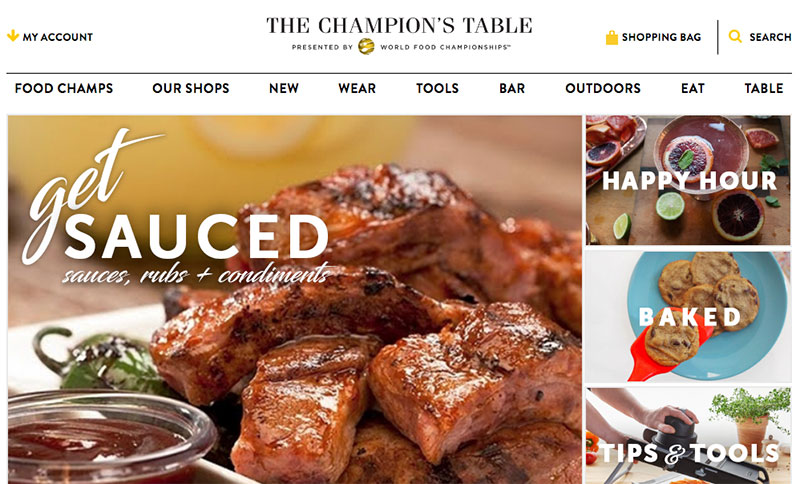
Task: Click the yellow shopping bag icon
Action: pyautogui.click(x=611, y=37)
